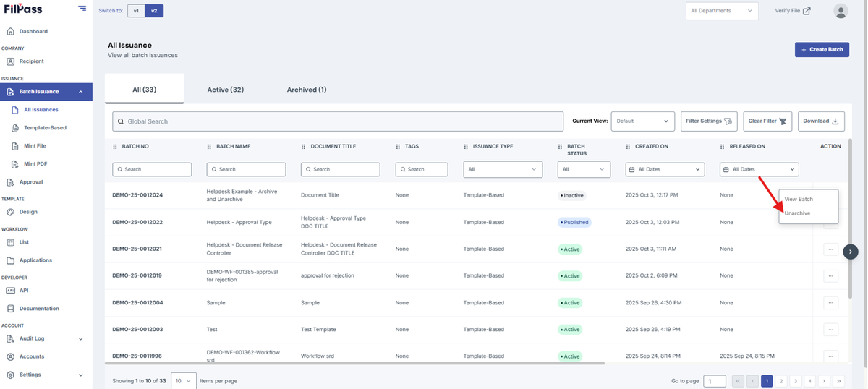Image resolution: width=868 pixels, height=389 pixels.
Task: Jump to the last page arrow
Action: coord(839,381)
